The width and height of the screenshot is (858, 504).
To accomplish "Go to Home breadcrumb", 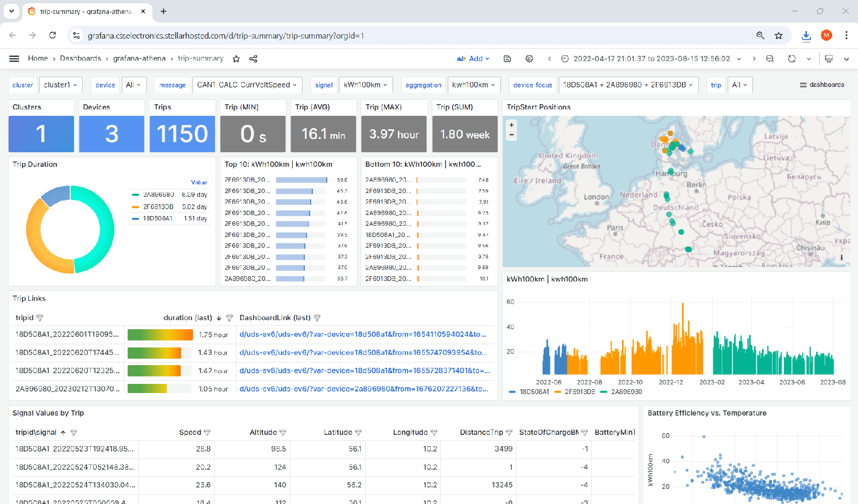I will click(38, 58).
